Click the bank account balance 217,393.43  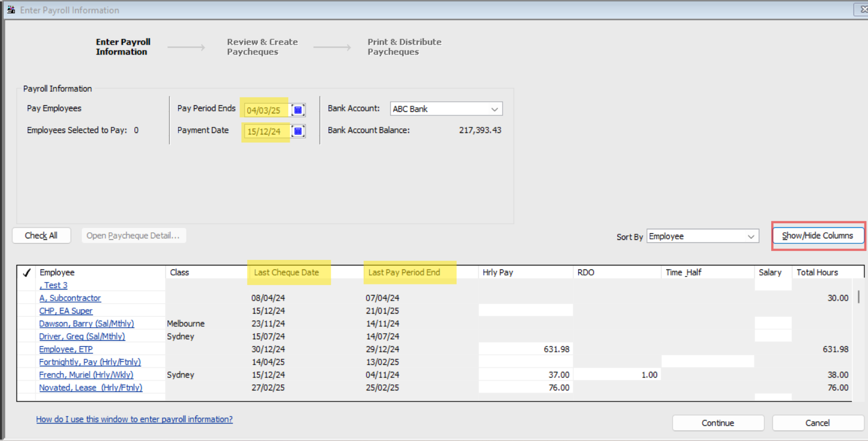tap(480, 130)
